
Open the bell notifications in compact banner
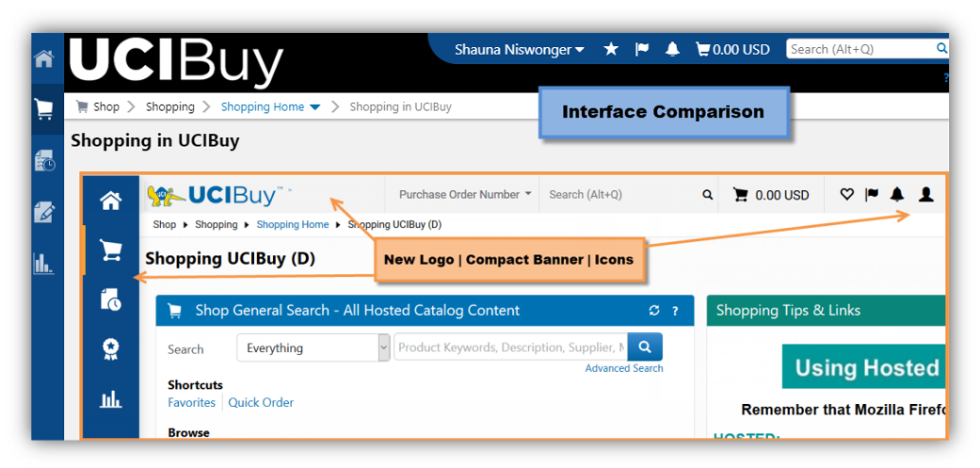[x=897, y=194]
